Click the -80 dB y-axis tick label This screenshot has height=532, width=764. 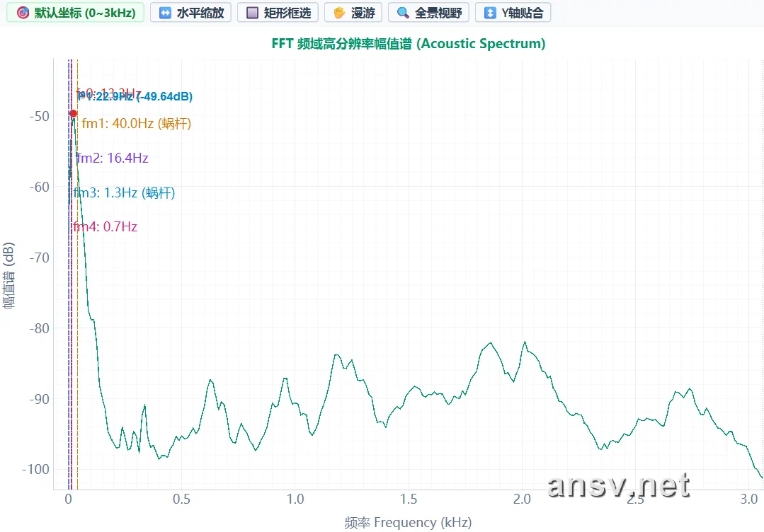39,328
